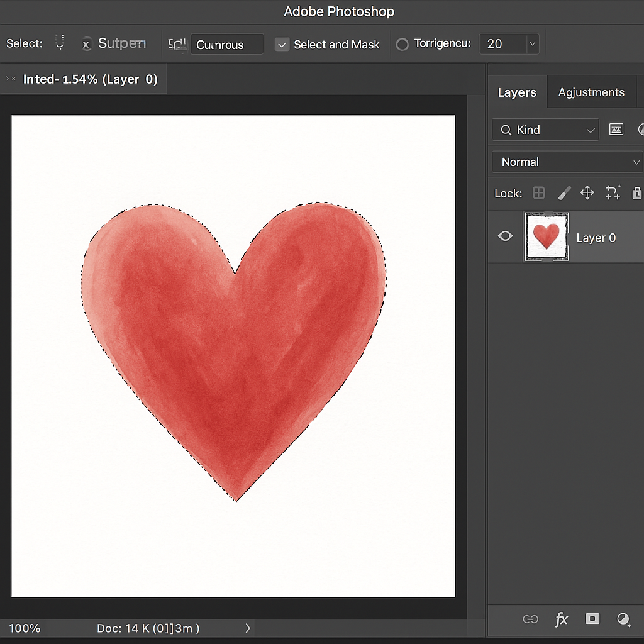Uncheck the Select and Mask checkbox
The image size is (644, 644).
[282, 45]
